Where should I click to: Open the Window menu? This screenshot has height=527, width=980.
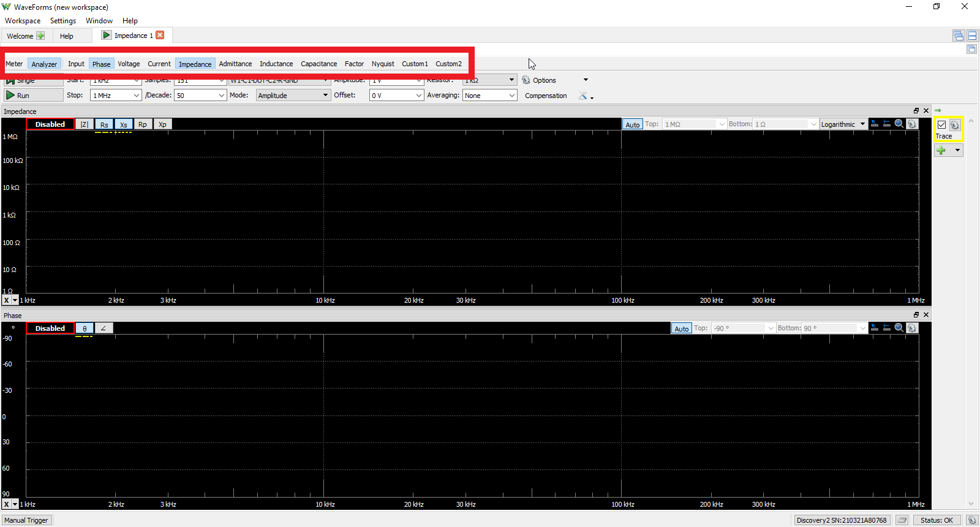(x=99, y=21)
